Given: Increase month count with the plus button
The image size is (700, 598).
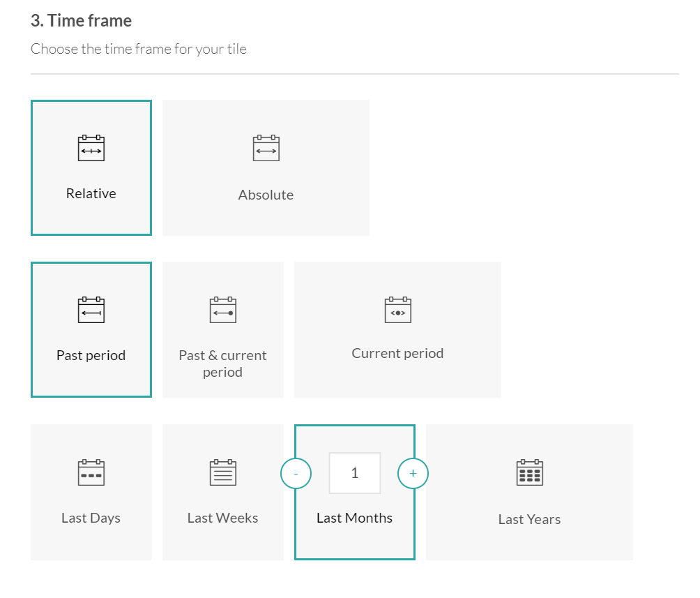Looking at the screenshot, I should (x=413, y=474).
